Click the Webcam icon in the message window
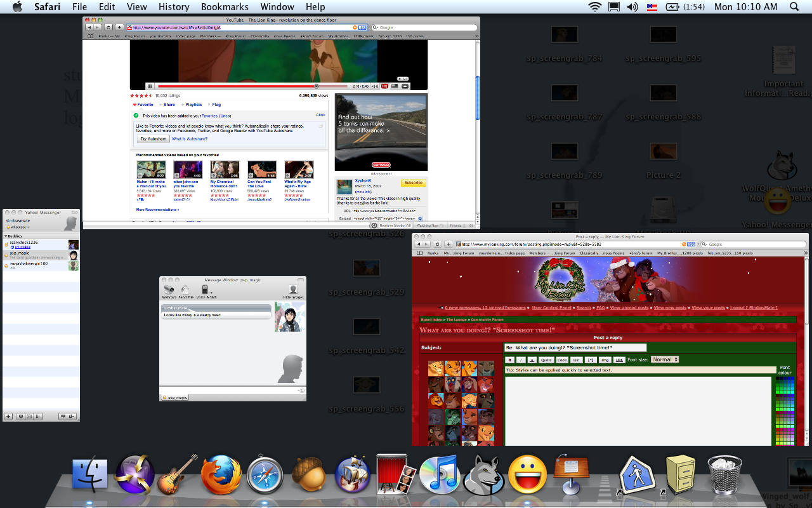Image resolution: width=812 pixels, height=508 pixels. 169,290
